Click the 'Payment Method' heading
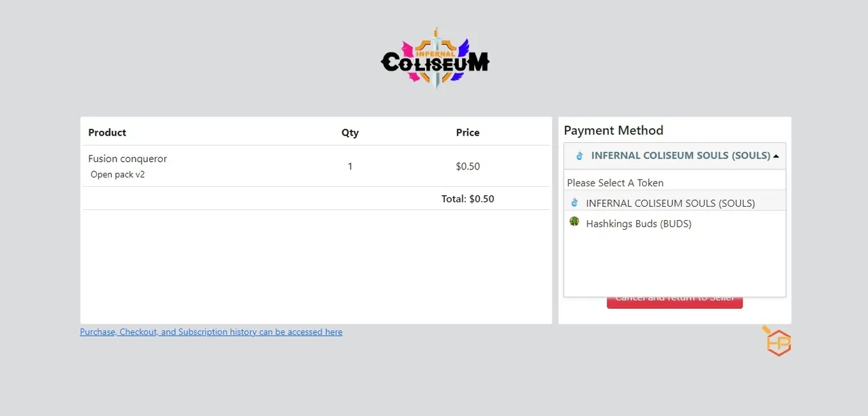Viewport: 868px width, 416px height. point(614,130)
